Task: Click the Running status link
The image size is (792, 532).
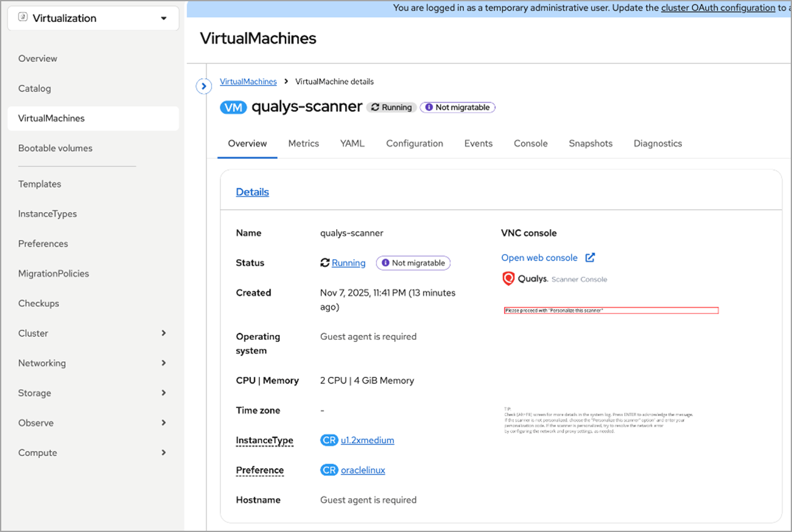Action: click(x=349, y=263)
